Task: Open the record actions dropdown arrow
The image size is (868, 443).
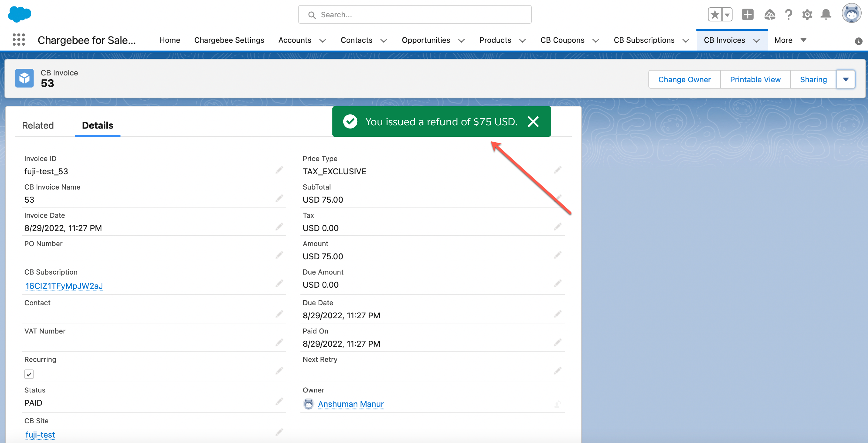Action: click(x=845, y=80)
